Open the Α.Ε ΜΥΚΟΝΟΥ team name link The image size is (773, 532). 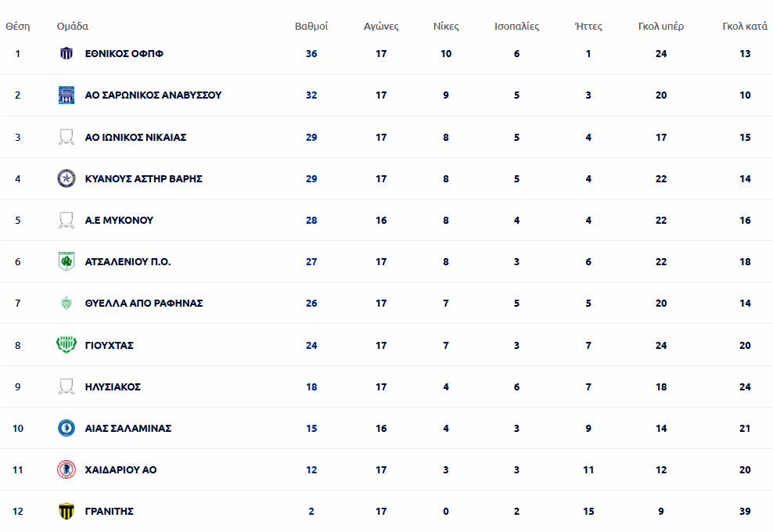click(x=119, y=221)
